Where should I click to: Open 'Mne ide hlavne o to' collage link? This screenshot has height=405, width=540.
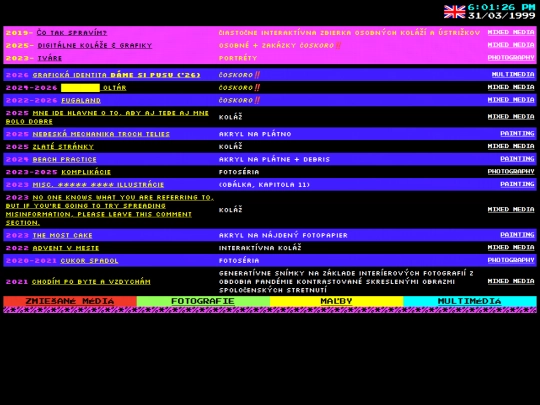[107, 117]
